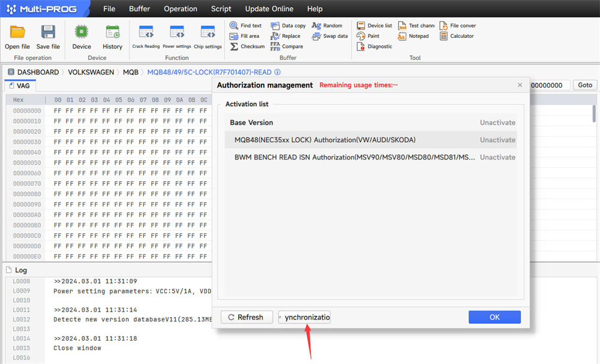Open the Operation menu

pos(181,9)
